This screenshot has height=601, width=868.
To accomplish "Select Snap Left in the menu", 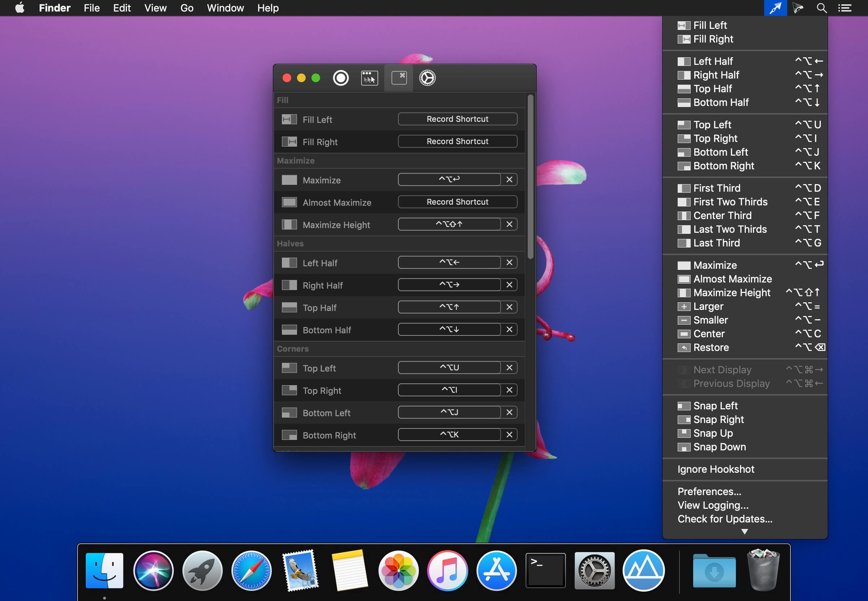I will tap(715, 406).
